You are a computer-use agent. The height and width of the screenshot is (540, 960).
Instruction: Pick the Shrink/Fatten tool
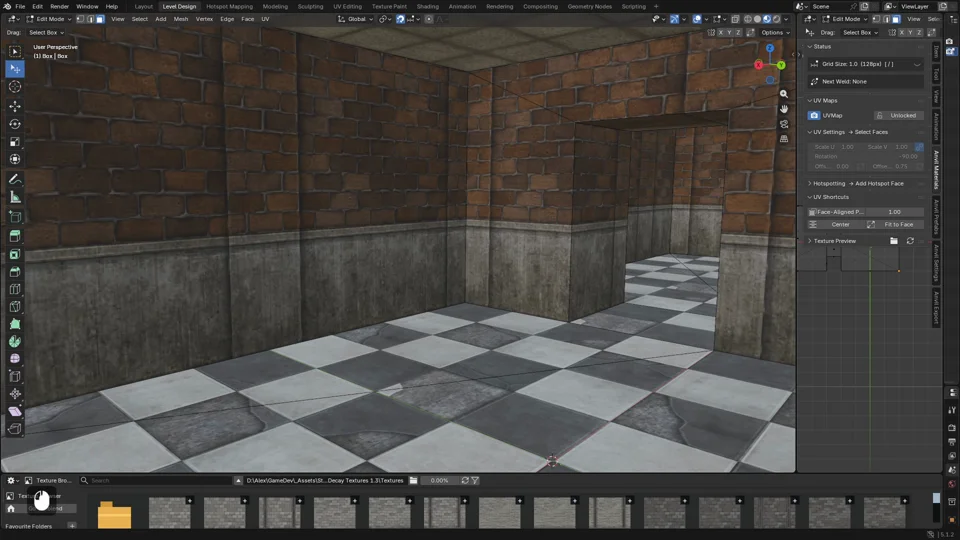(15, 394)
